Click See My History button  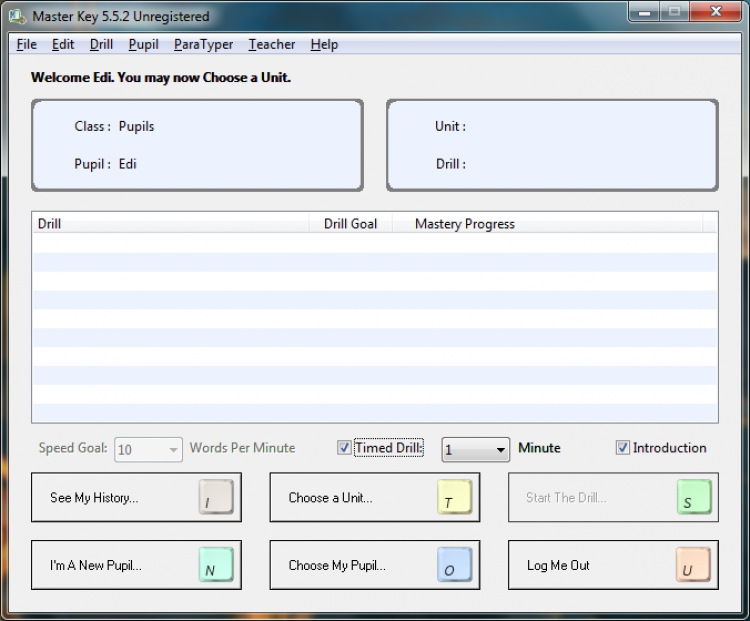pyautogui.click(x=136, y=497)
